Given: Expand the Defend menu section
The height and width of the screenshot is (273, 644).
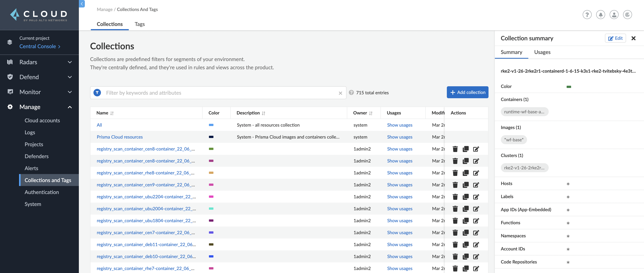Looking at the screenshot, I should 39,77.
